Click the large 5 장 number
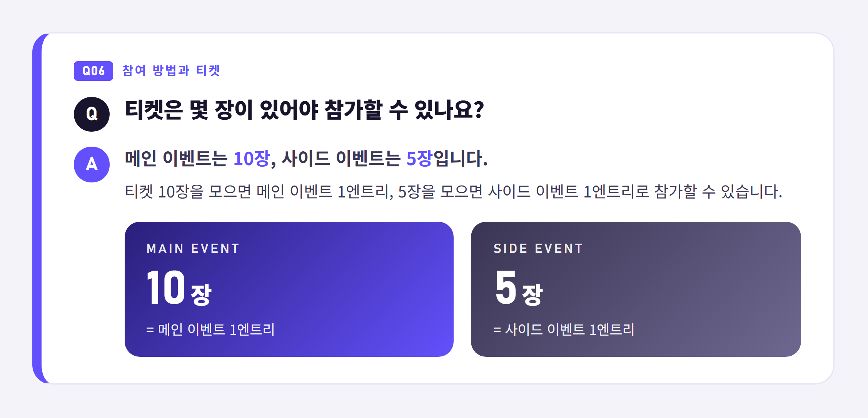The image size is (868, 418). (519, 288)
